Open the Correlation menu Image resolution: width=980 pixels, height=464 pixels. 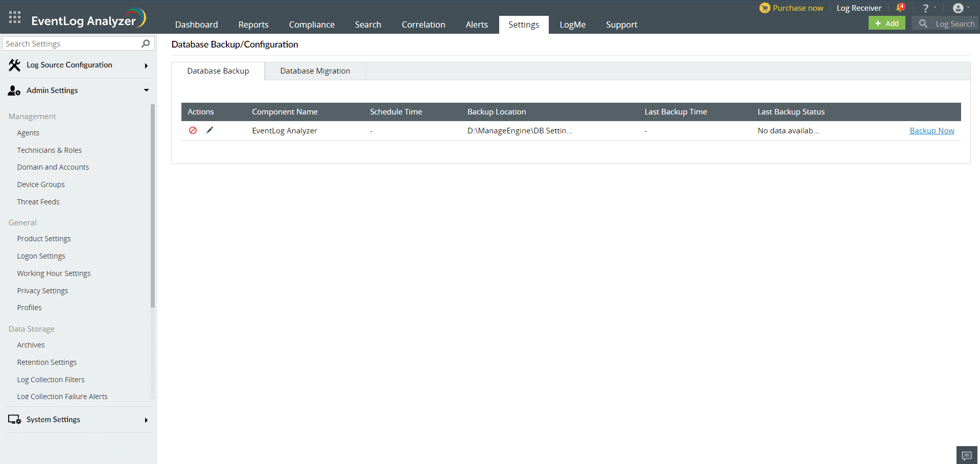coord(423,24)
